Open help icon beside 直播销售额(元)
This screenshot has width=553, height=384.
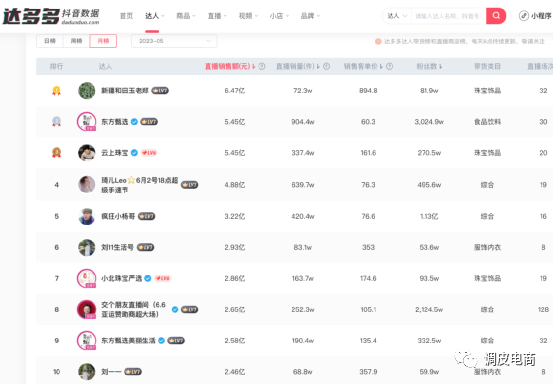point(262,66)
